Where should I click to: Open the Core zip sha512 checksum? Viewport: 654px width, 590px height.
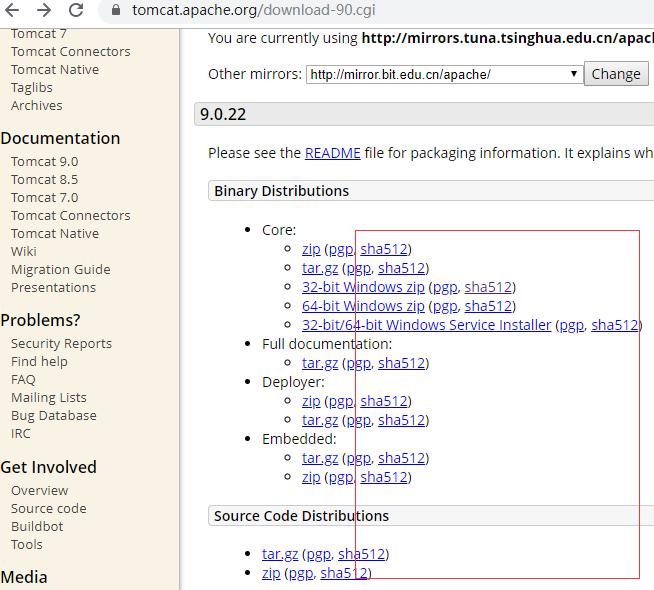(x=384, y=249)
